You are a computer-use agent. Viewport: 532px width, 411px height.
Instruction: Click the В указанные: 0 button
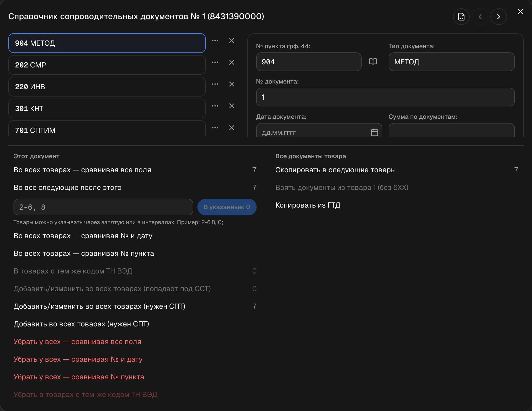[227, 207]
